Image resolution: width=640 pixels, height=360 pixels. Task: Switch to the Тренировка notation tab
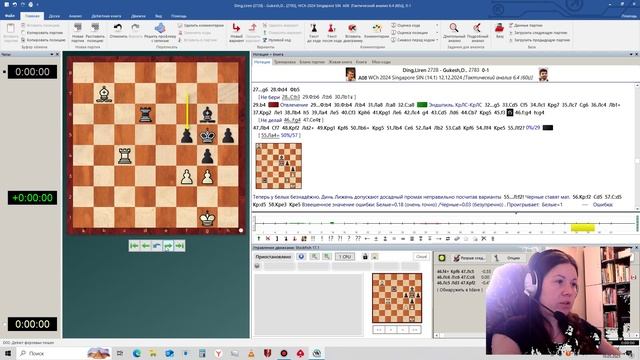(284, 62)
